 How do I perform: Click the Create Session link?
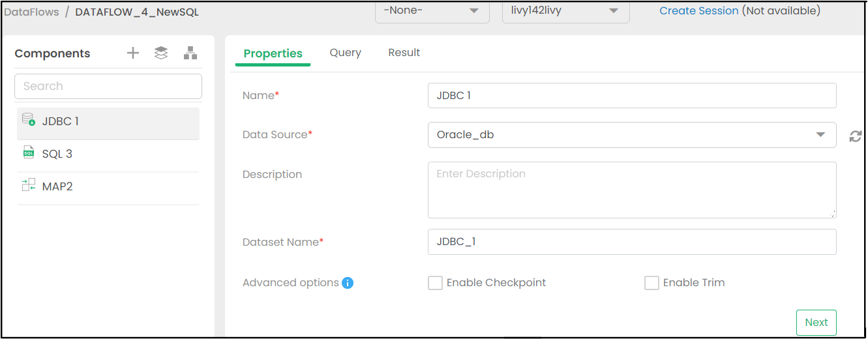[698, 11]
